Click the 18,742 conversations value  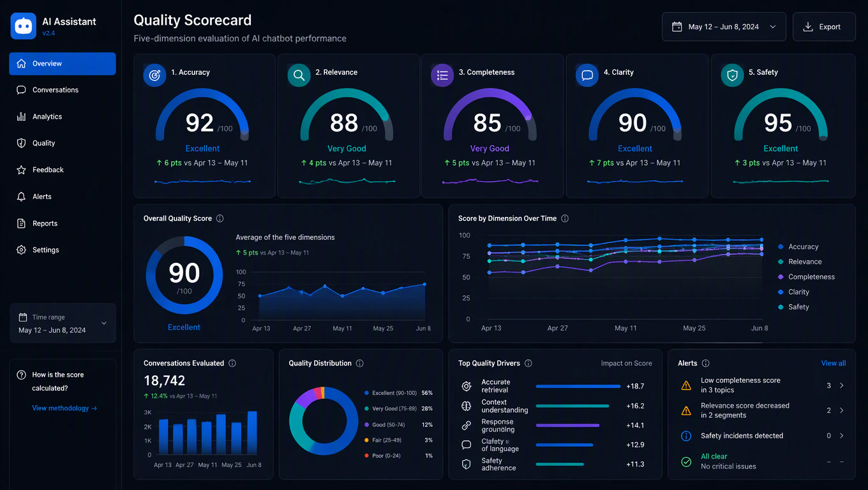[165, 381]
